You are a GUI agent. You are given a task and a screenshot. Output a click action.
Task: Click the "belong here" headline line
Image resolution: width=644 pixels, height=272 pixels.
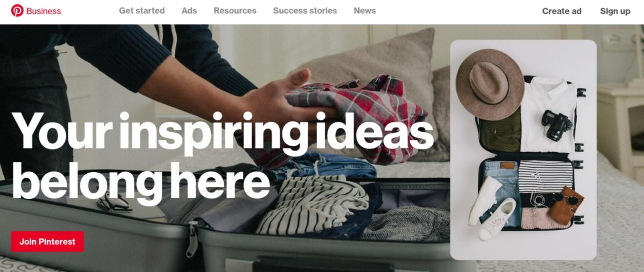[x=140, y=182]
